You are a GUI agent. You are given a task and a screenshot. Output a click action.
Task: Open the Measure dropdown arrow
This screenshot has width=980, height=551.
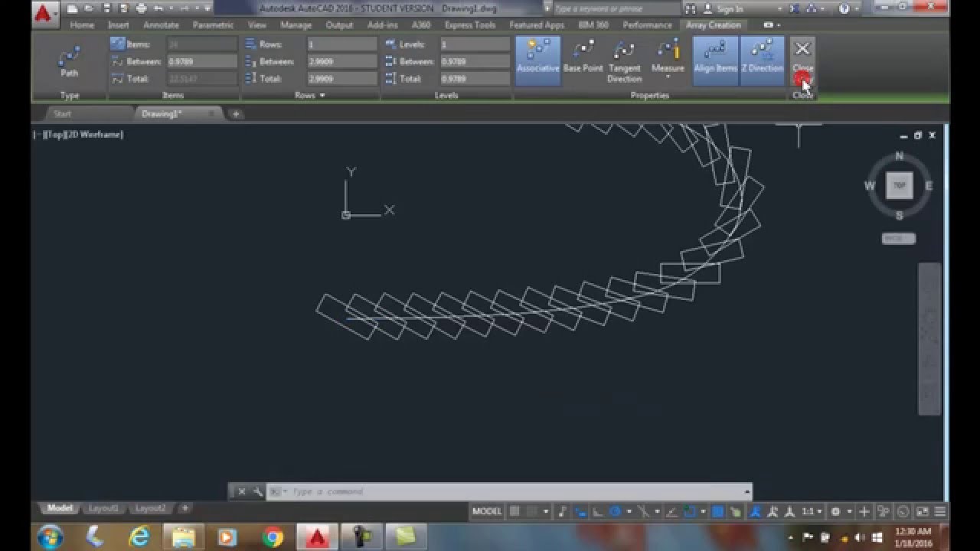[668, 77]
